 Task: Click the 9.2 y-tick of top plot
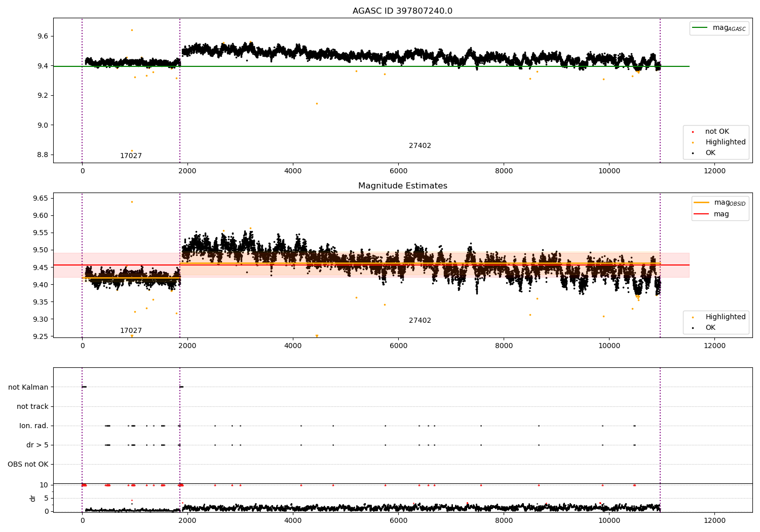click(43, 95)
